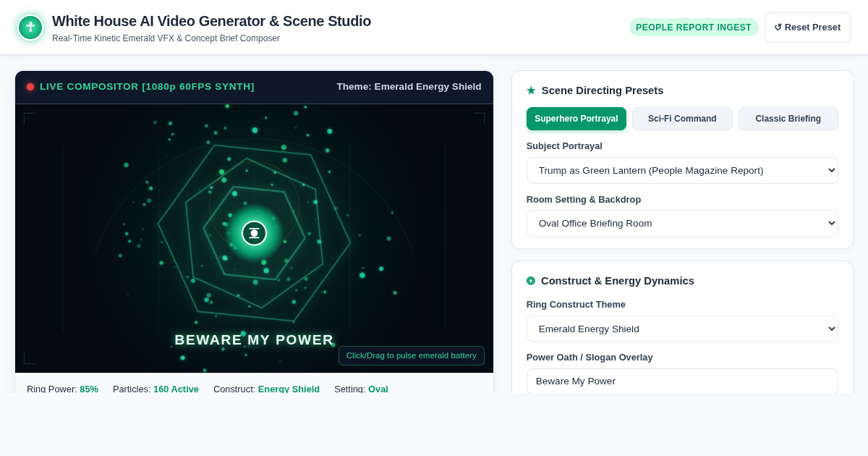Click the Subject Portrayal field label
Viewport: 868px width, 456px height.
point(564,146)
